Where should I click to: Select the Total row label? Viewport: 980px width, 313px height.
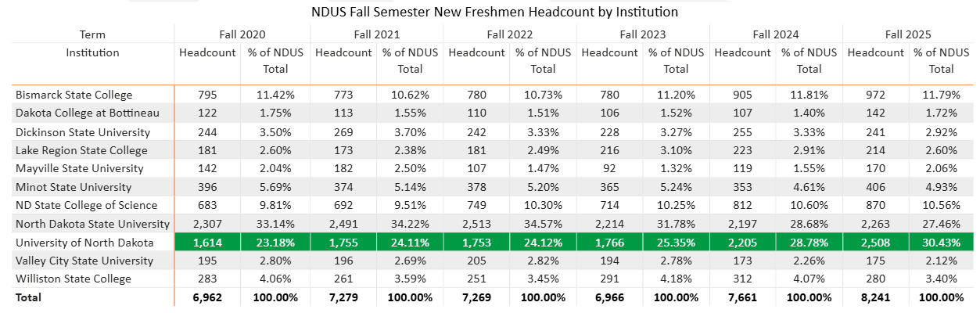click(x=29, y=297)
